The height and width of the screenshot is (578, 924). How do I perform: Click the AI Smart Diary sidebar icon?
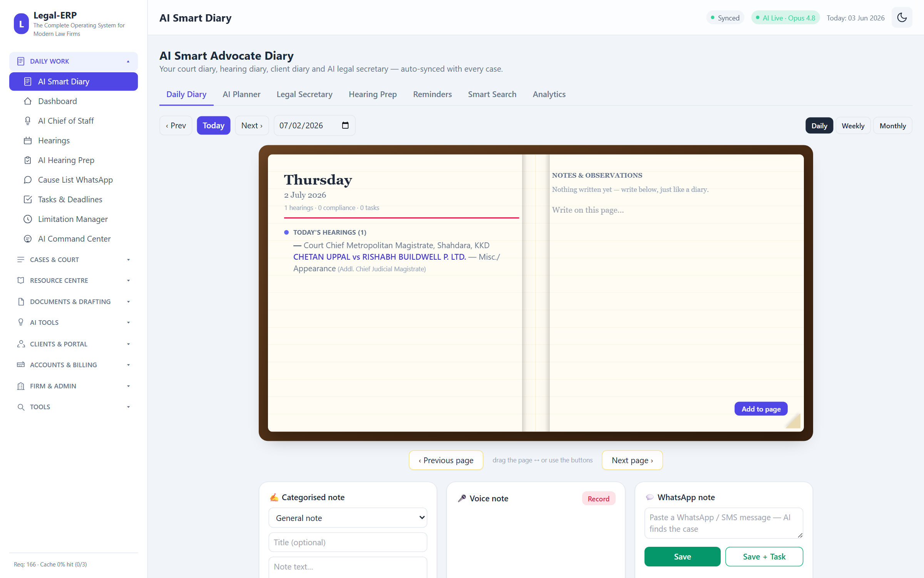click(x=28, y=81)
